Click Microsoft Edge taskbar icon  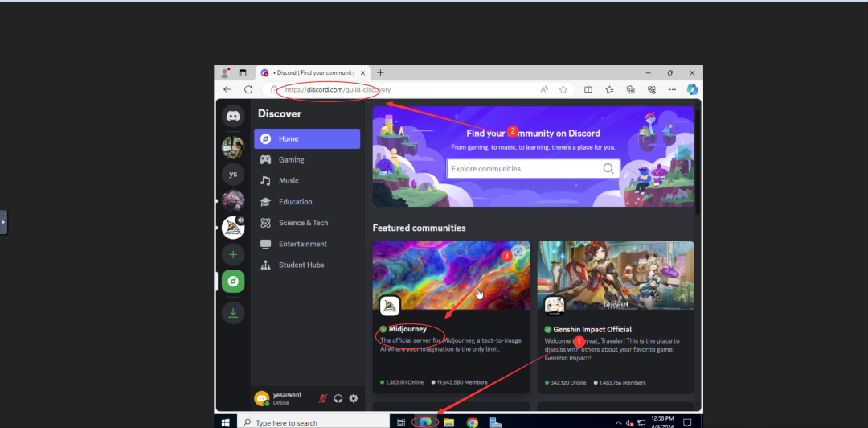425,422
